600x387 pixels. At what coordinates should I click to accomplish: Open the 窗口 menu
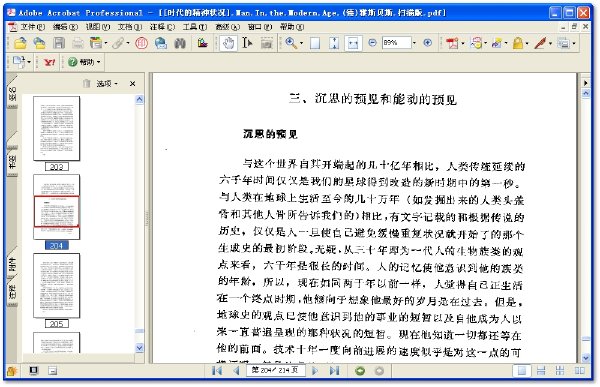[x=260, y=27]
